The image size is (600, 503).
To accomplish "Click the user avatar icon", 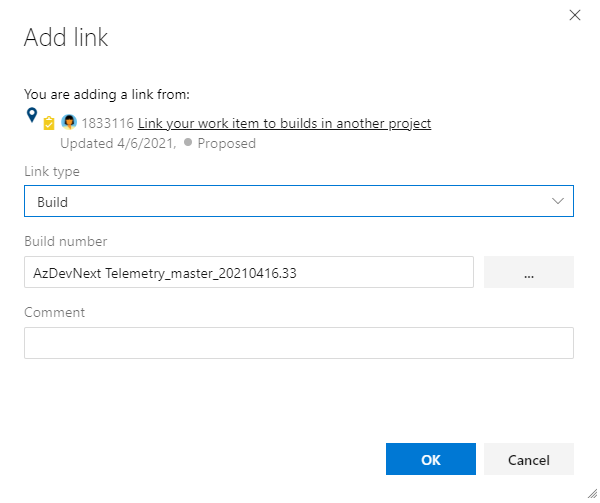I will (x=69, y=123).
